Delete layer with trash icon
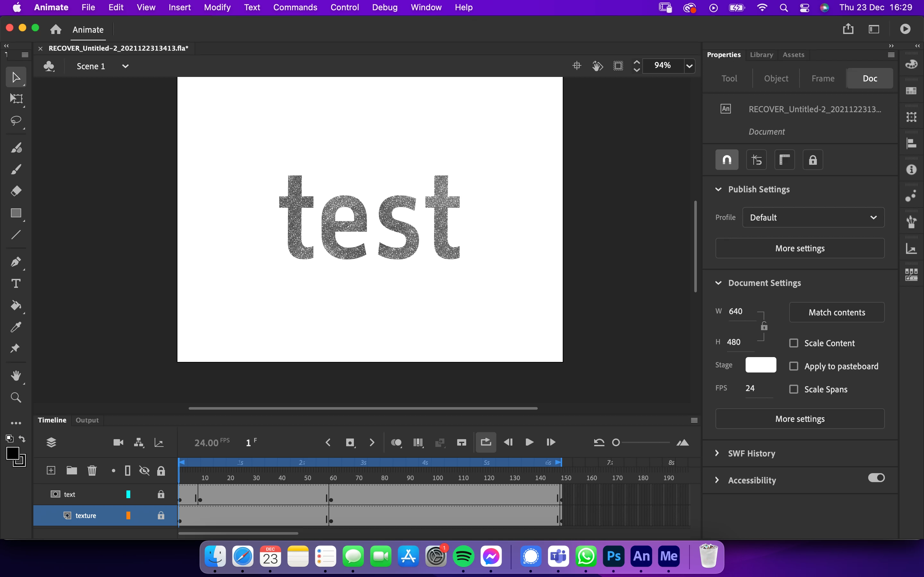 [x=92, y=471]
